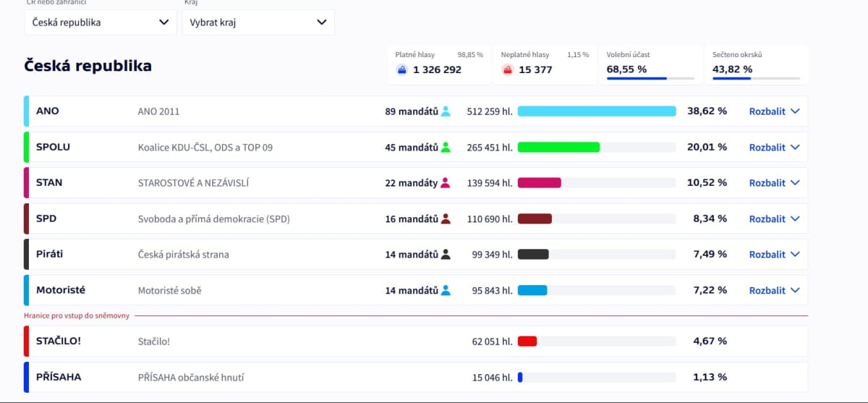The width and height of the screenshot is (868, 403).
Task: Click the magenta person icon beside STAN's mandates
Action: pyautogui.click(x=446, y=183)
